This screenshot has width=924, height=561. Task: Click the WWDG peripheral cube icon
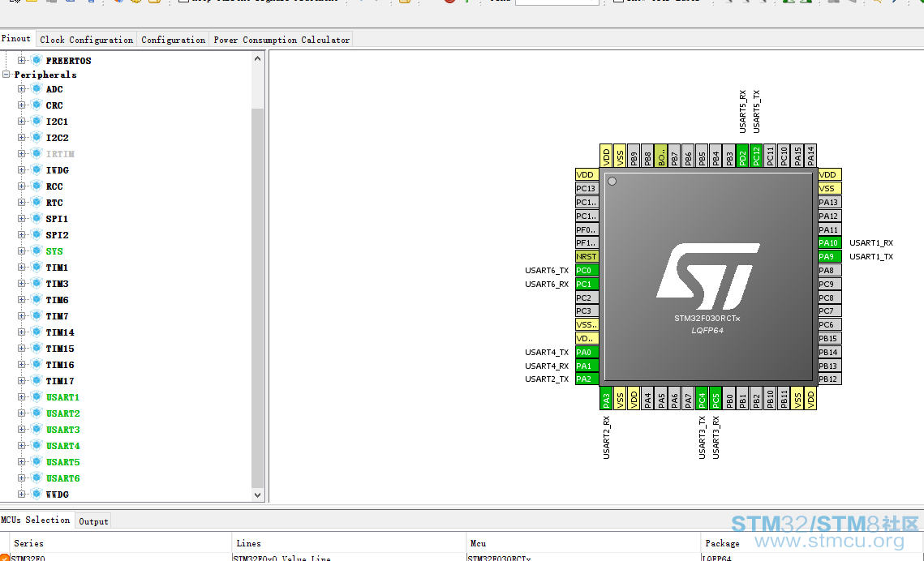click(37, 495)
